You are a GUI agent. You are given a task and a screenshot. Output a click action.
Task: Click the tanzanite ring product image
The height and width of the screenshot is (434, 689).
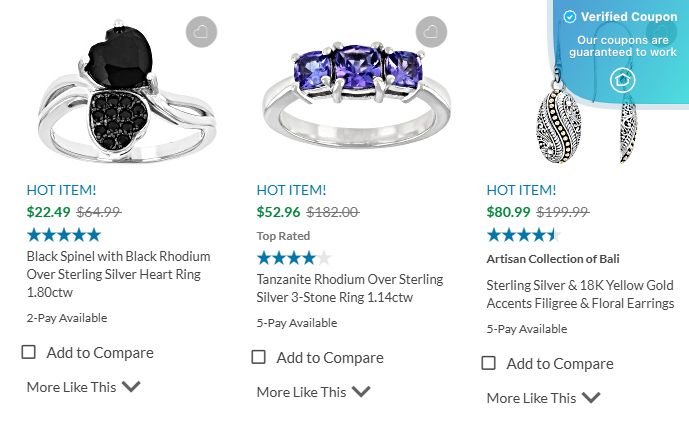[343, 85]
